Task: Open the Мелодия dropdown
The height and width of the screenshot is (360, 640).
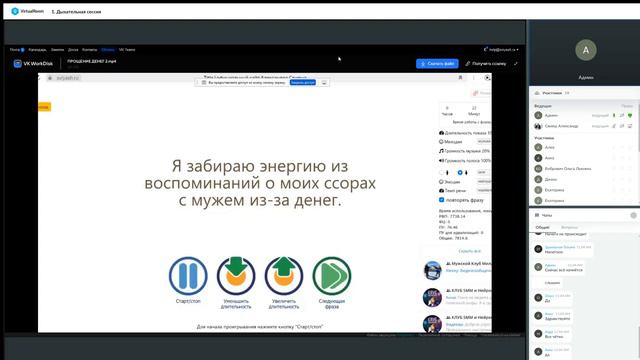Action: coord(484,141)
